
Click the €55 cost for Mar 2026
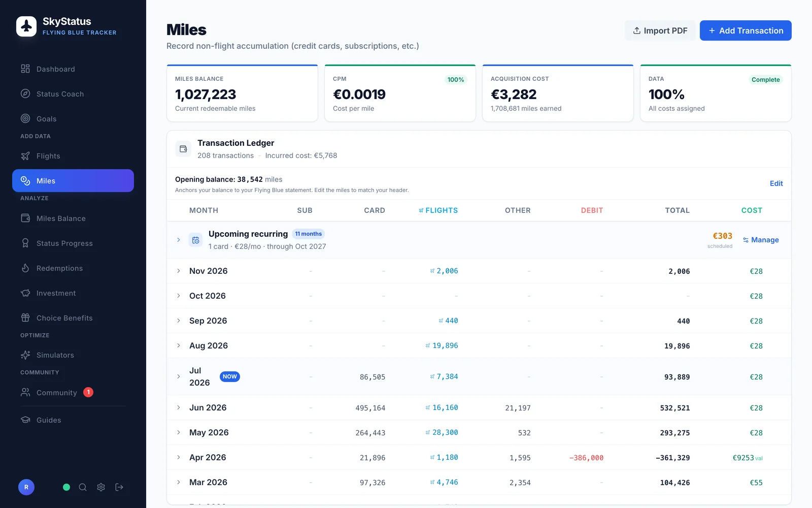756,483
